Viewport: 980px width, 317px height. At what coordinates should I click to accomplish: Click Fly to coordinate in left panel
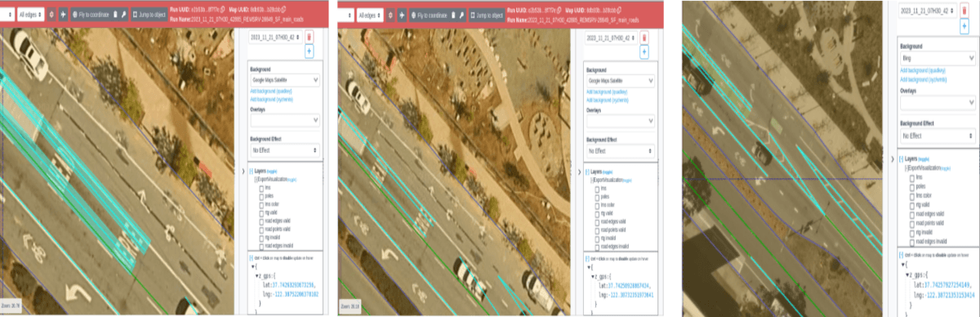(90, 15)
